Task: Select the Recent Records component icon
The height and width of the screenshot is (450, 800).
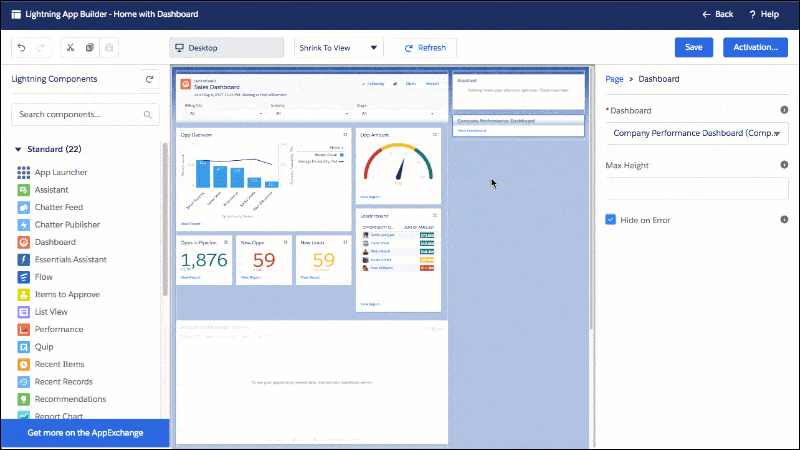Action: tap(23, 382)
